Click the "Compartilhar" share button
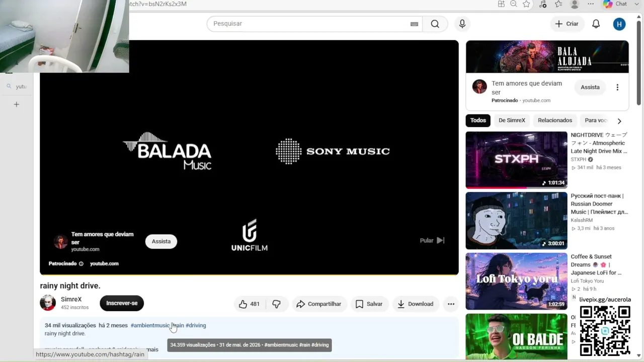The height and width of the screenshot is (362, 644). point(319,304)
